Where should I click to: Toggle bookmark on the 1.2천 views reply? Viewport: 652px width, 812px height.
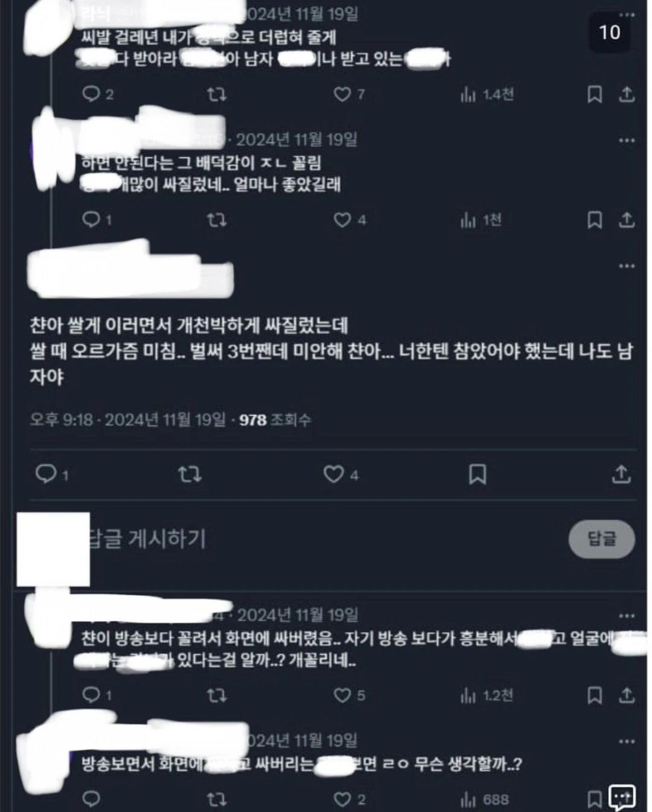[595, 695]
